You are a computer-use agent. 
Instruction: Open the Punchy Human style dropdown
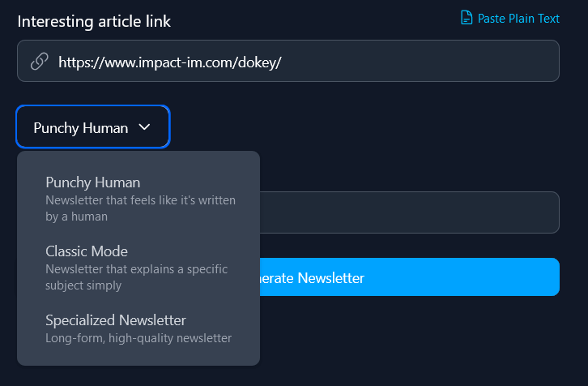[93, 127]
